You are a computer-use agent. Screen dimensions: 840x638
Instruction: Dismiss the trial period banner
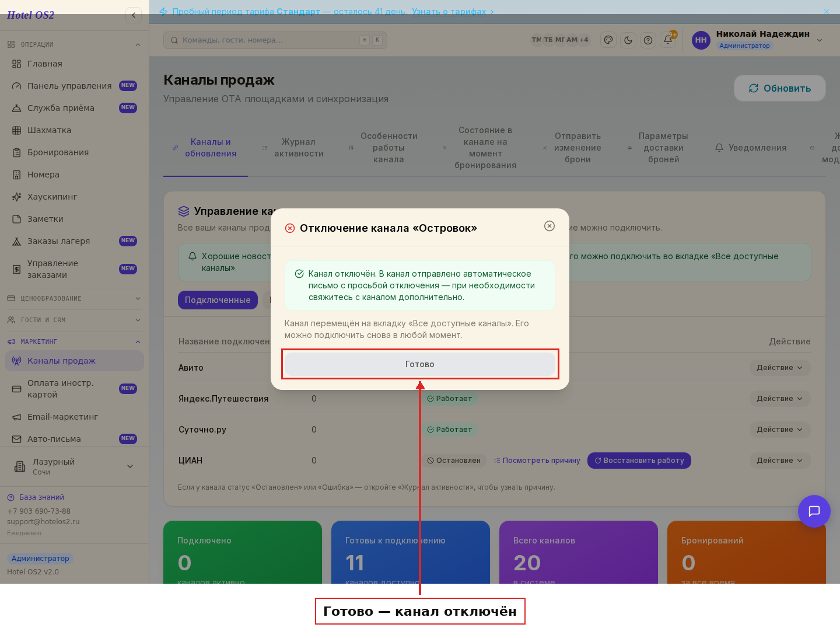(x=827, y=12)
